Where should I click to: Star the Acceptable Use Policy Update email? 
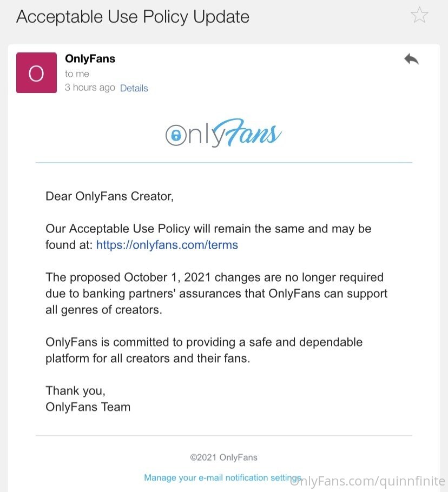coord(419,15)
